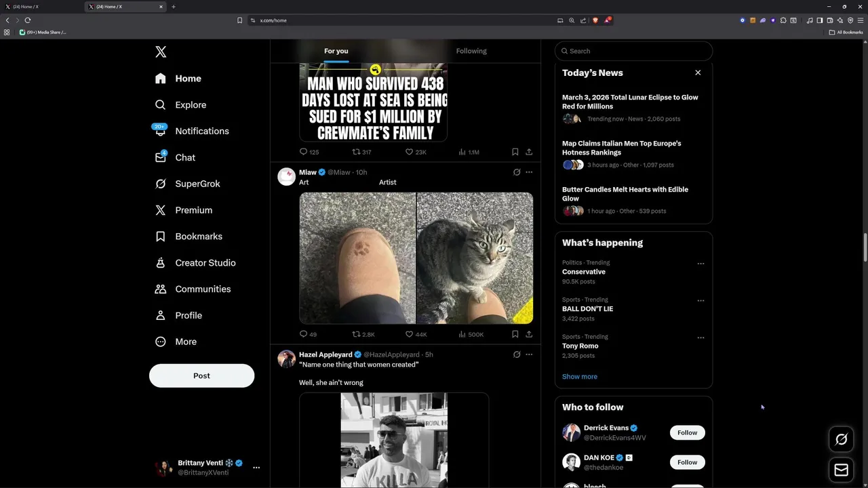Bookmark page icon in address bar
Viewport: 868px width, 488px height.
tap(239, 20)
